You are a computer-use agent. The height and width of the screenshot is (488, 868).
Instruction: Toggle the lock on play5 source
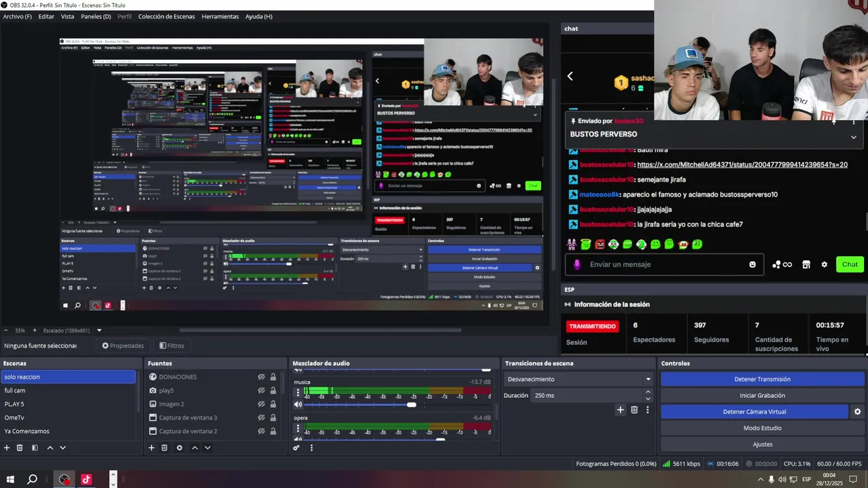pyautogui.click(x=273, y=390)
